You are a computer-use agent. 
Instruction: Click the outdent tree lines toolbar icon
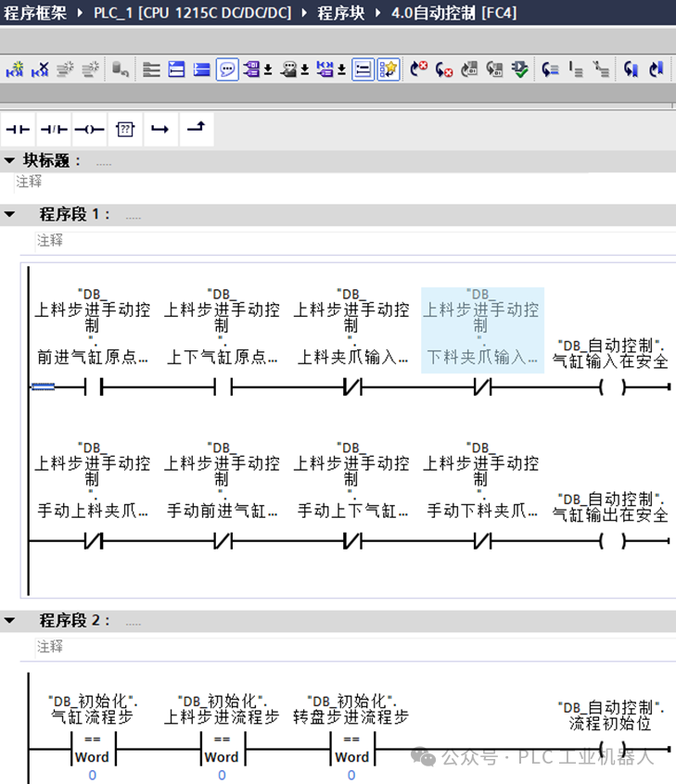[x=601, y=69]
